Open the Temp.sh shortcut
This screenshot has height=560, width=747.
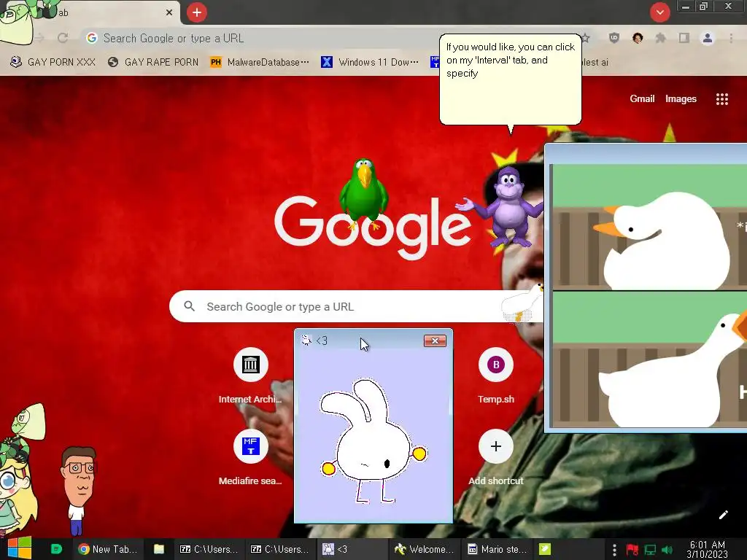[x=496, y=377]
